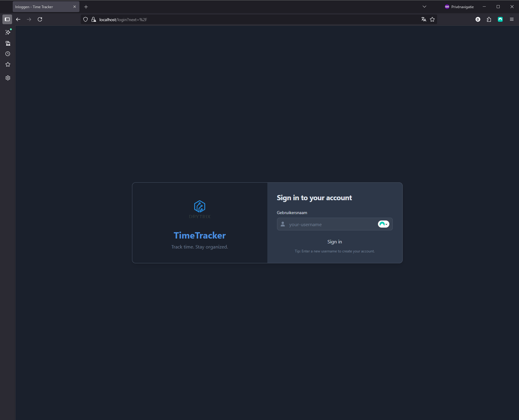Translate the page via the toolbar icon
Image resolution: width=519 pixels, height=420 pixels.
(x=424, y=19)
